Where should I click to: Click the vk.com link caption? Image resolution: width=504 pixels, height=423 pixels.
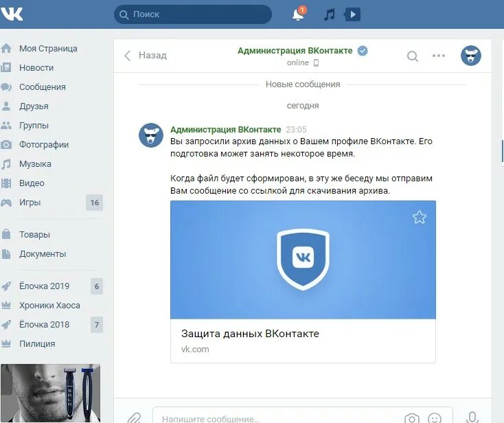pos(195,349)
